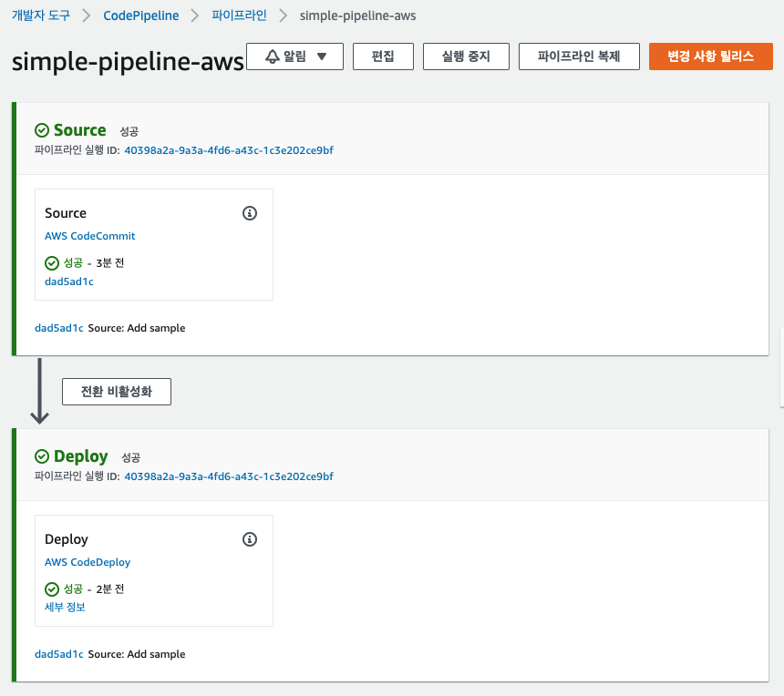Click success check icon in Source action card

(52, 262)
